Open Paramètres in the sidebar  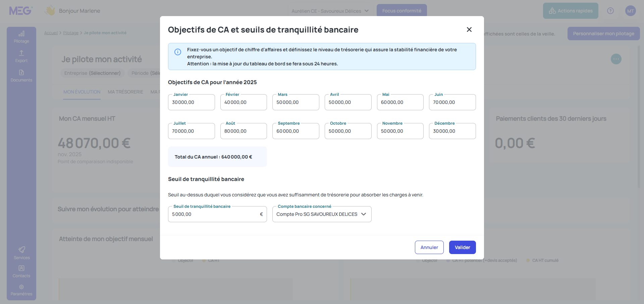click(21, 290)
